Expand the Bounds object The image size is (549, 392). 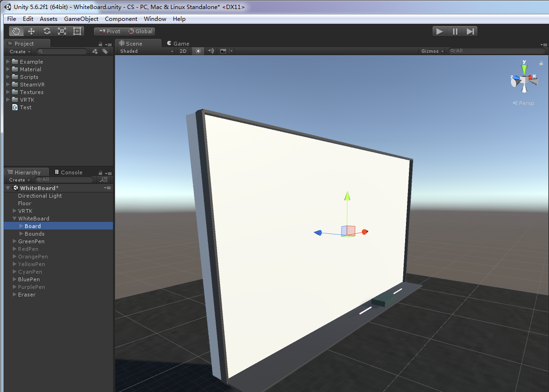(21, 234)
